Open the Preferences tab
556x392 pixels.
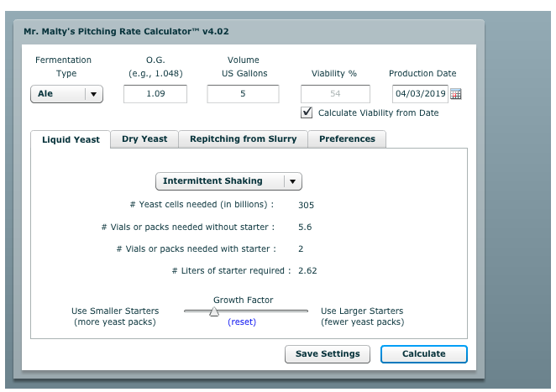[x=347, y=139]
